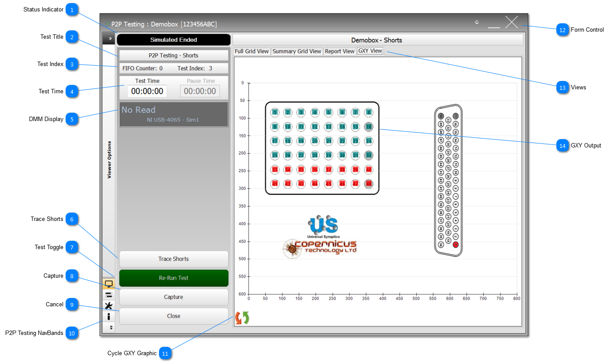Select the GXY View tab
Viewport: 611px width, 364px height.
coord(370,51)
